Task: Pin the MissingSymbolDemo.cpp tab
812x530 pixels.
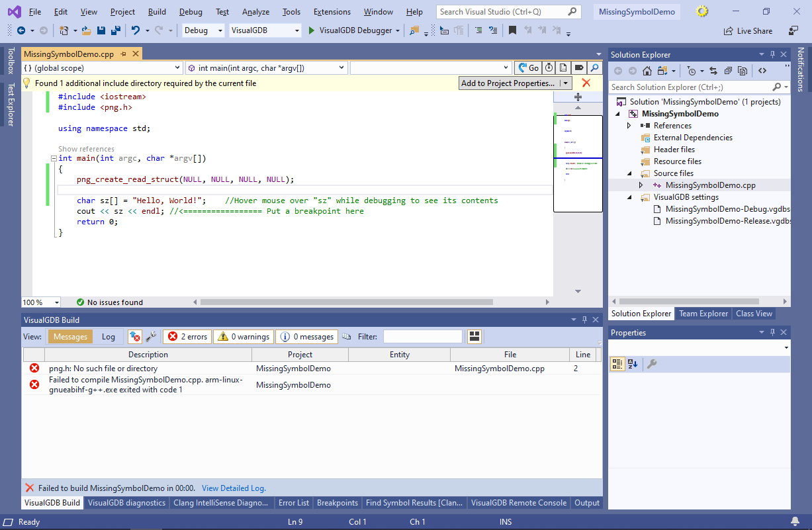Action: [124, 54]
